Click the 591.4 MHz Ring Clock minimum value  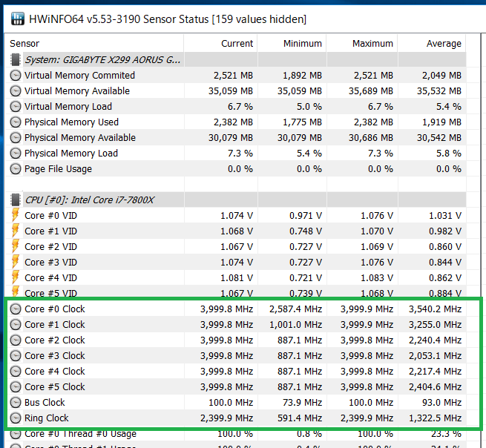[300, 418]
